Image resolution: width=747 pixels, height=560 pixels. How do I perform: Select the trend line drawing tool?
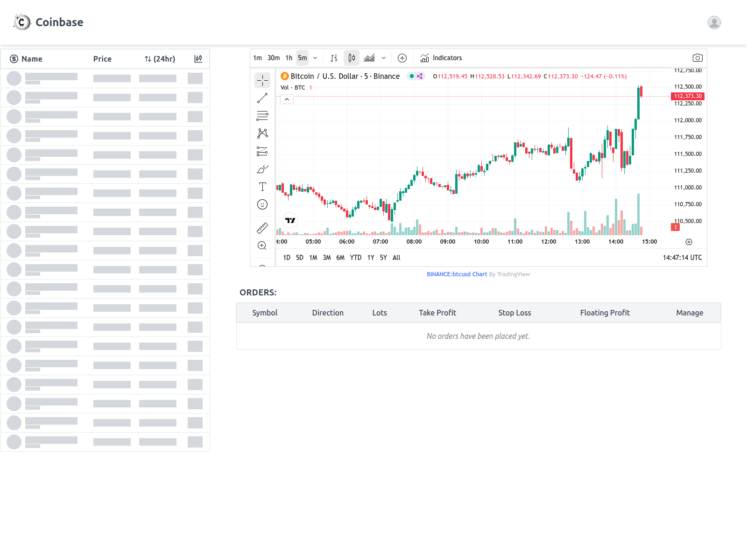point(262,98)
